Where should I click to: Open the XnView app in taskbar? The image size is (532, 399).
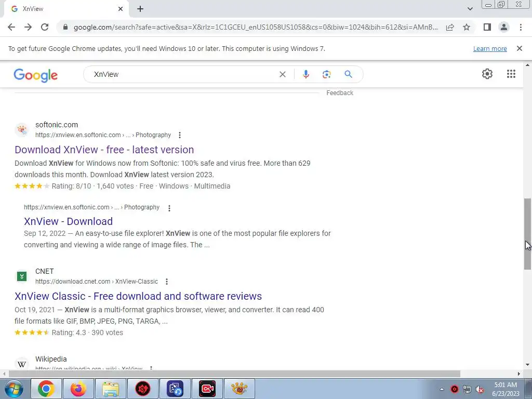(239, 389)
